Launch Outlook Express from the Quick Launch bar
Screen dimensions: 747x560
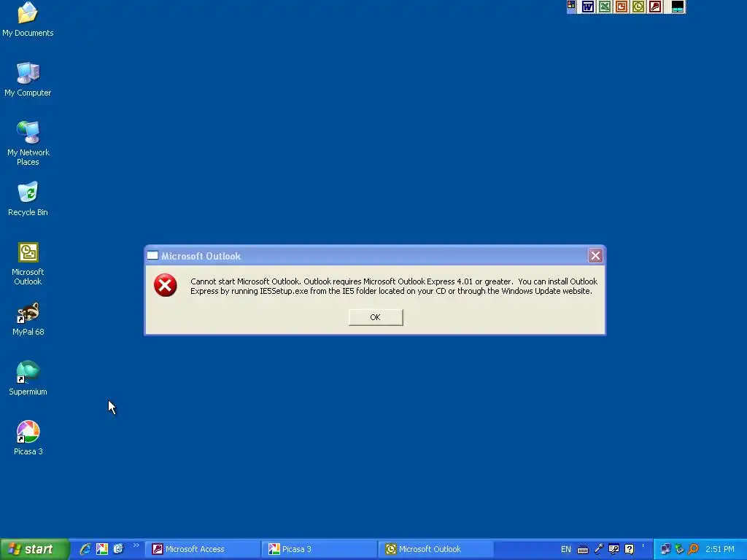[118, 549]
